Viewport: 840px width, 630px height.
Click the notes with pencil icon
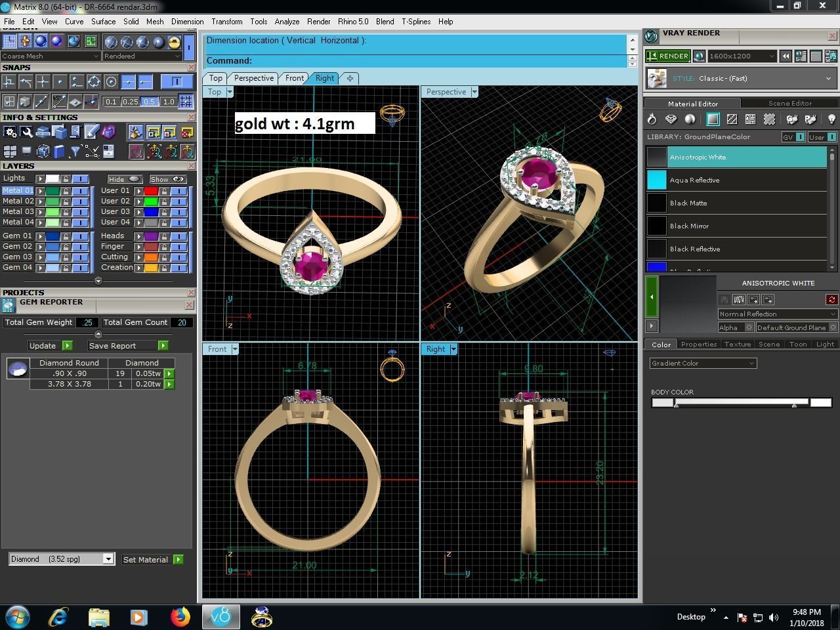pos(91,132)
